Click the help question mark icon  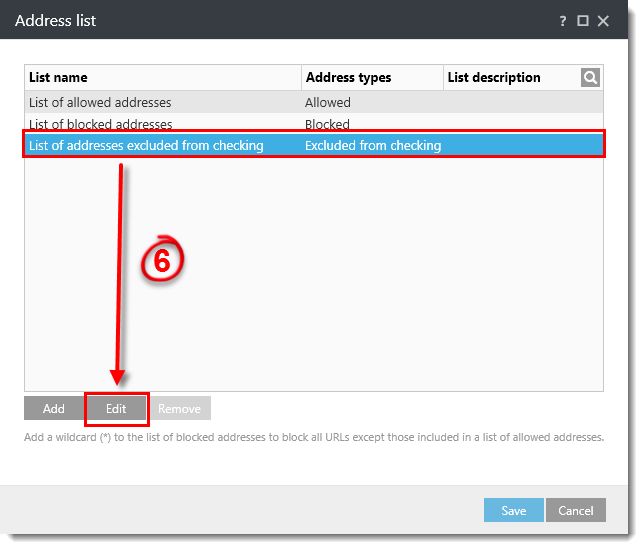click(563, 20)
